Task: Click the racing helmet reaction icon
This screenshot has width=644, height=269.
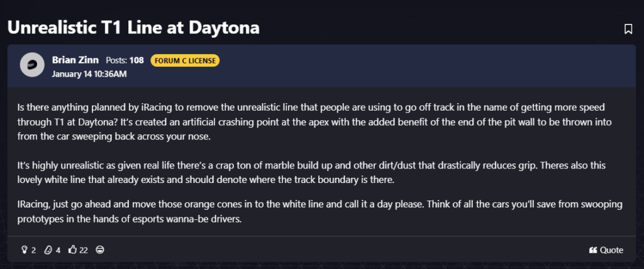Action: 100,250
